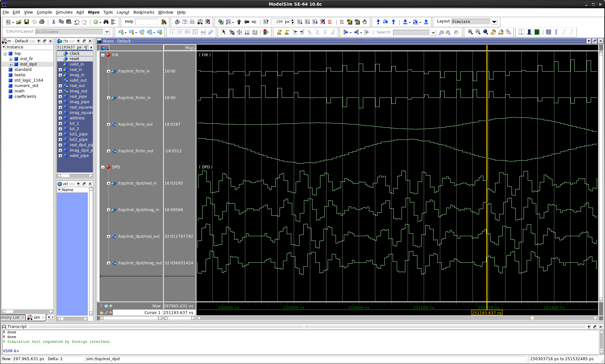The width and height of the screenshot is (605, 364).
Task: Open the Simulate menu
Action: click(64, 12)
